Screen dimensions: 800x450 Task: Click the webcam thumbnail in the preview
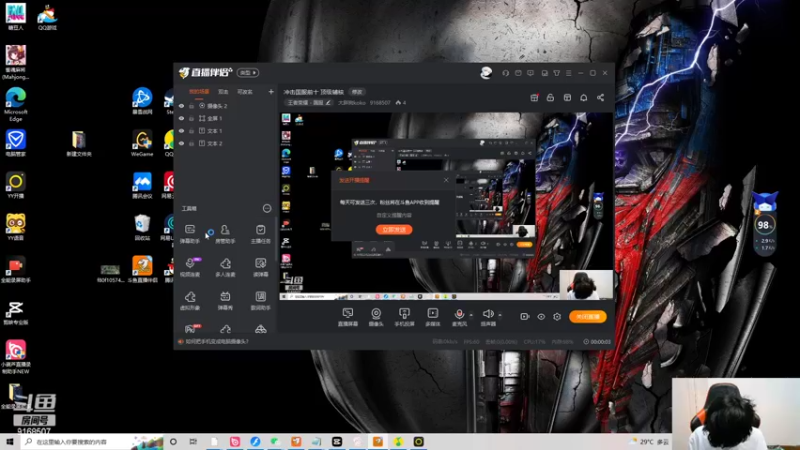point(586,285)
